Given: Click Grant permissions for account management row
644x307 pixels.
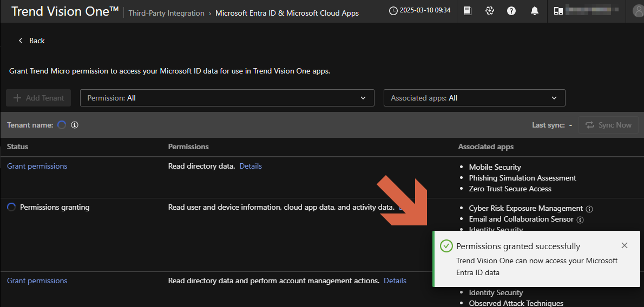Looking at the screenshot, I should click(x=37, y=281).
